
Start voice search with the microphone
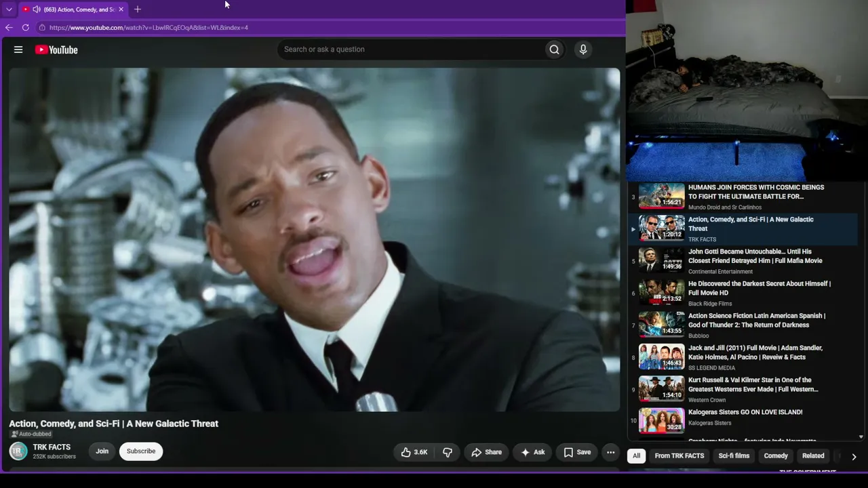click(x=583, y=49)
